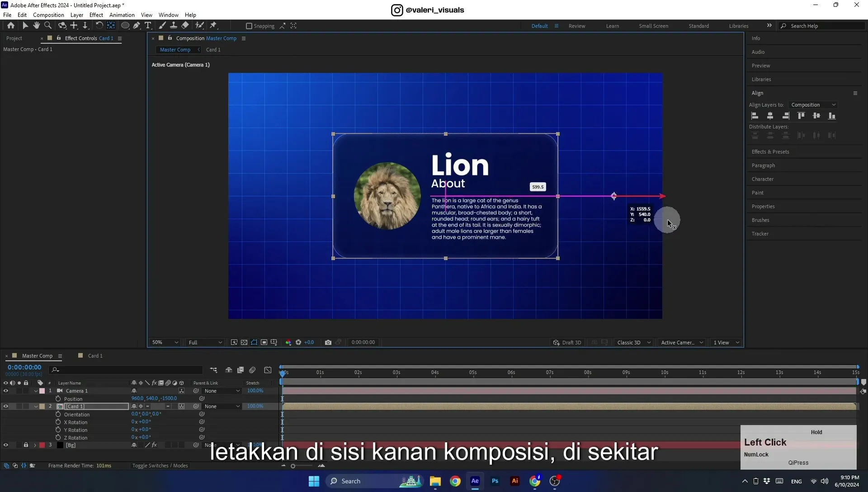Hide the Bg layer
This screenshot has height=492, width=868.
pos(6,445)
